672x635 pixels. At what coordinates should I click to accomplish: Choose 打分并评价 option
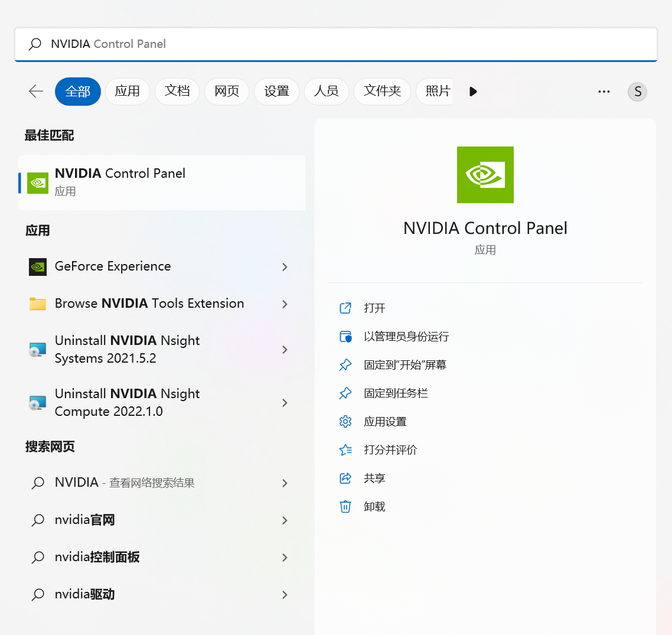click(x=390, y=450)
